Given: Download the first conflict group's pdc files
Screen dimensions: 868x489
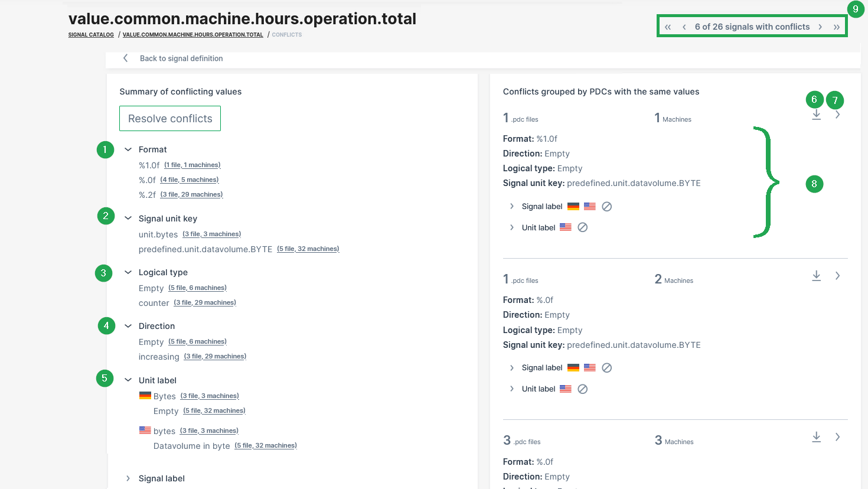Looking at the screenshot, I should (816, 115).
